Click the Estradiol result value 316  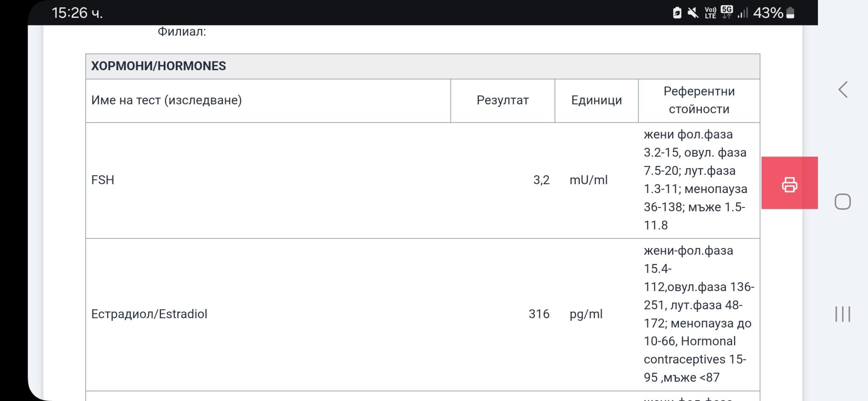(x=539, y=314)
